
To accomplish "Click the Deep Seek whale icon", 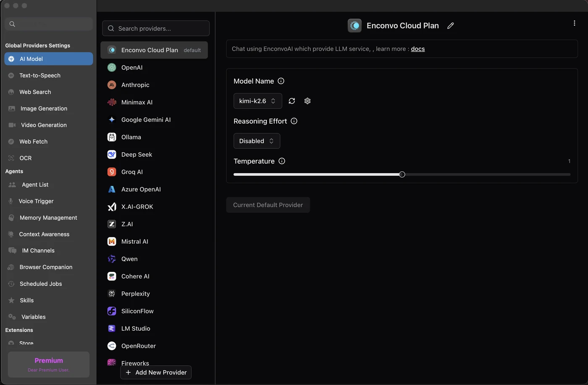I will pyautogui.click(x=112, y=154).
